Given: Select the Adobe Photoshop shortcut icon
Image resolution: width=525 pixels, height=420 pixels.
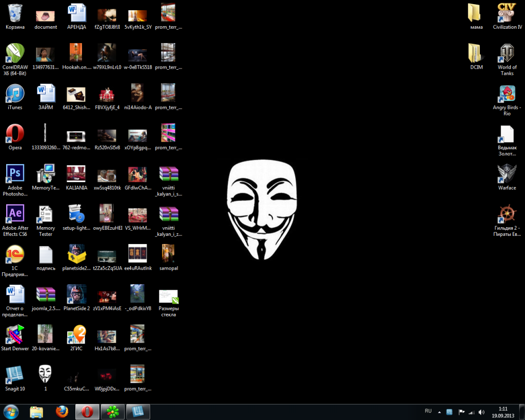Looking at the screenshot, I should click(15, 174).
